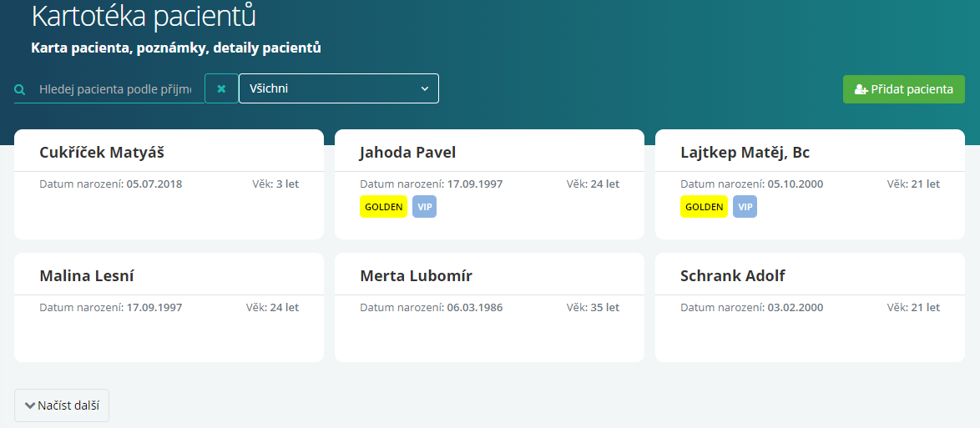Screen dimensions: 980x428
Task: Click GOLDEN badge on Lajtkep Matěj card
Action: (705, 207)
